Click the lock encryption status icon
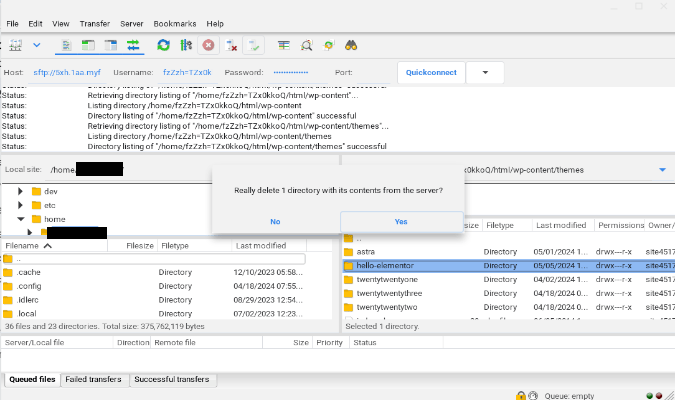 coord(521,395)
